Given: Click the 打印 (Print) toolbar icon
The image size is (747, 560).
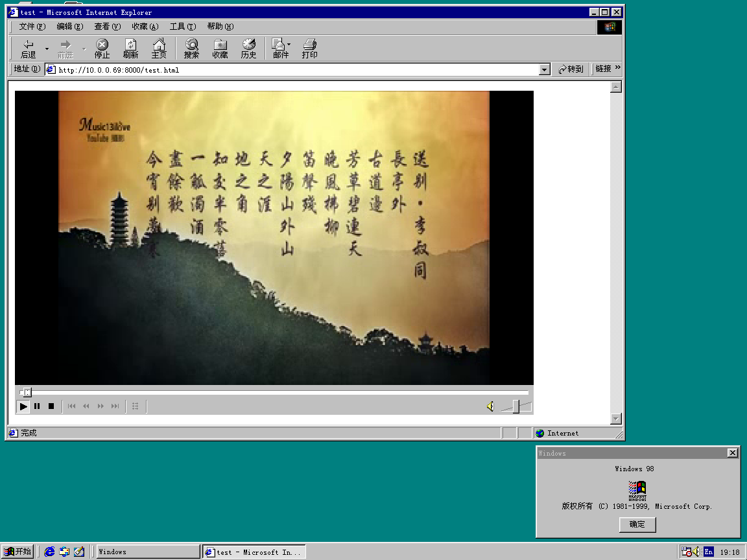Looking at the screenshot, I should click(309, 48).
